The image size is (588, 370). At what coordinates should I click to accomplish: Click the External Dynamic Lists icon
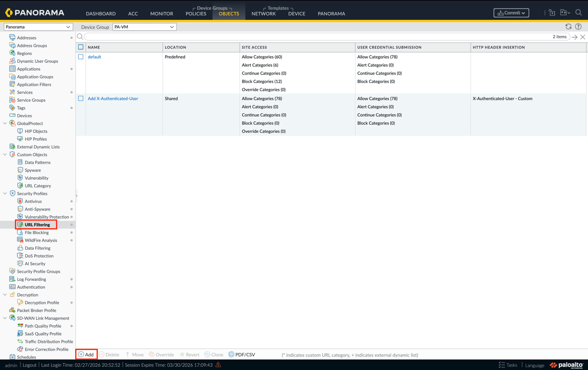click(12, 146)
